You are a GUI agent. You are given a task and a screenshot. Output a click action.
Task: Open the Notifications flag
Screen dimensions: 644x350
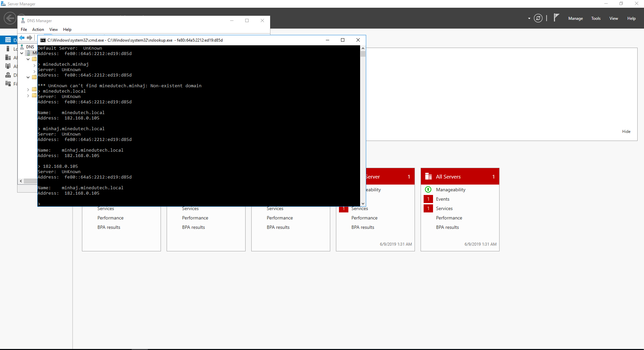pos(556,18)
